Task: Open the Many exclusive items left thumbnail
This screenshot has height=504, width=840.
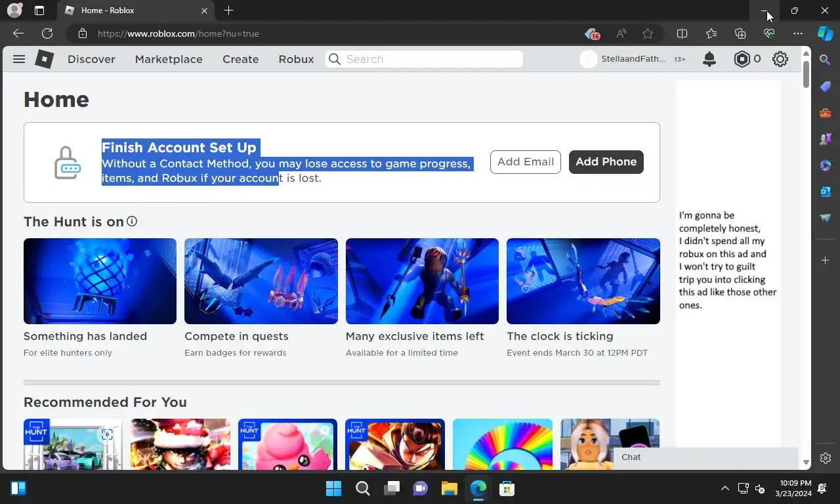Action: point(422,281)
